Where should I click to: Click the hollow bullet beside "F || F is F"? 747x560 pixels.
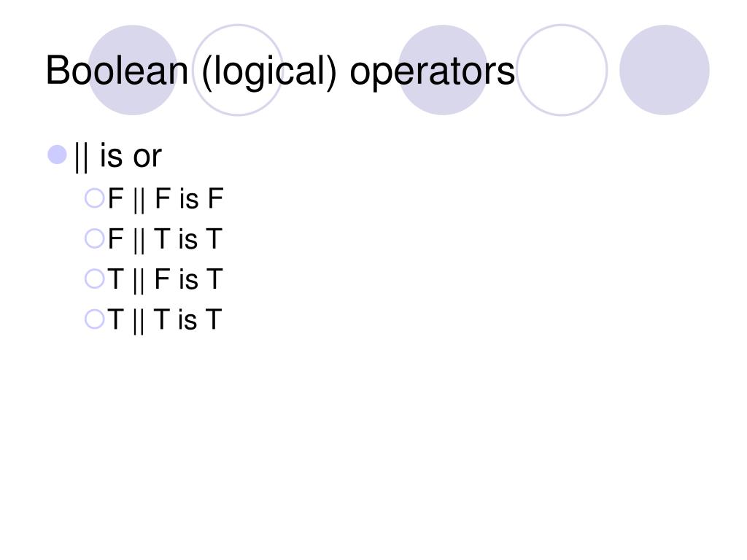click(x=94, y=198)
